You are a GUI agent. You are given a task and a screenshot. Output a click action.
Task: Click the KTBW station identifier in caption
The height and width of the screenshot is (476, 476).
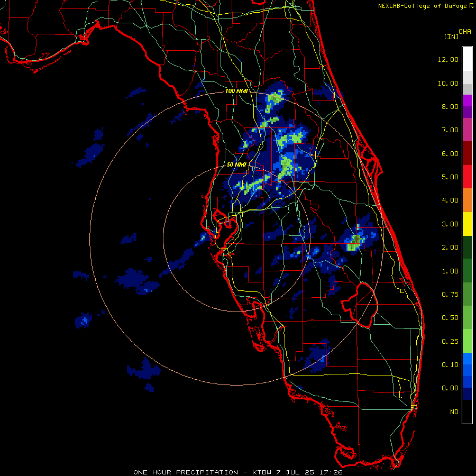coord(262,472)
